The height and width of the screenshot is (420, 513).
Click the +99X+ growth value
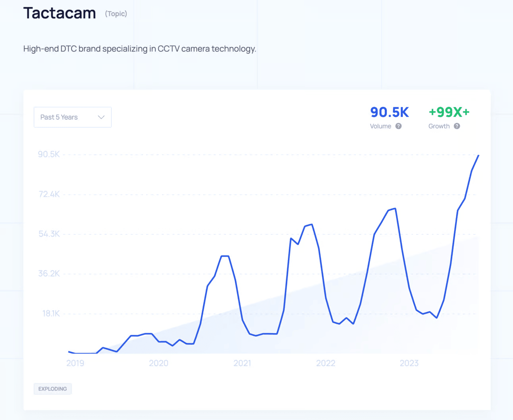[449, 112]
